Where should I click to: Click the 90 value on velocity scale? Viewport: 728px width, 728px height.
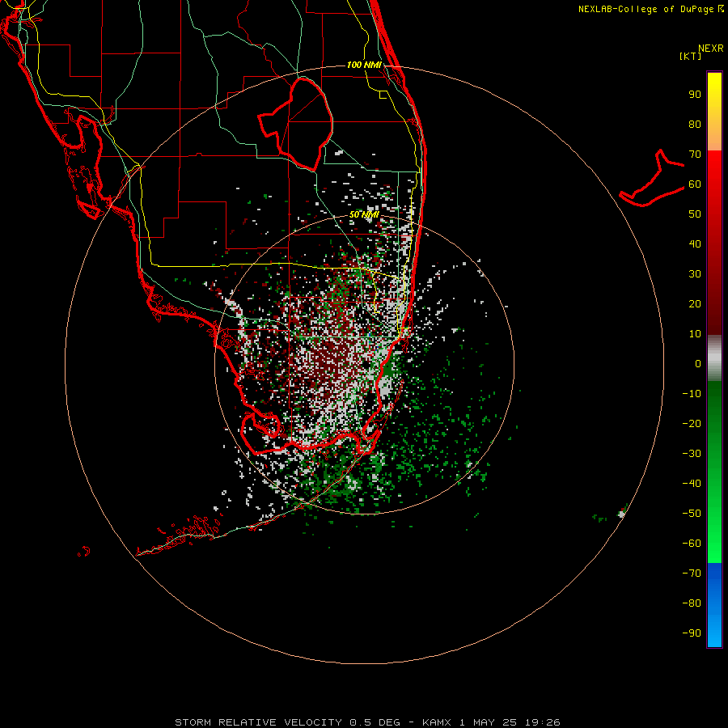pyautogui.click(x=695, y=95)
